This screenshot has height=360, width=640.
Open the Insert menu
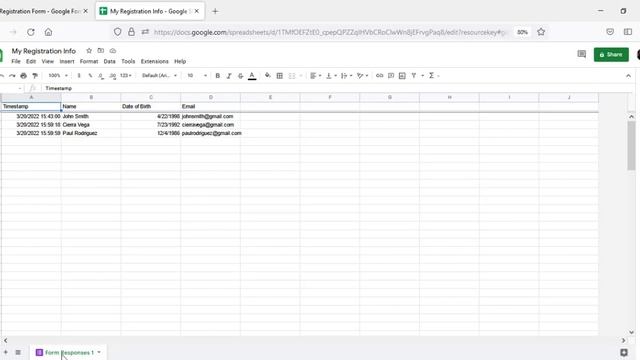click(x=67, y=61)
